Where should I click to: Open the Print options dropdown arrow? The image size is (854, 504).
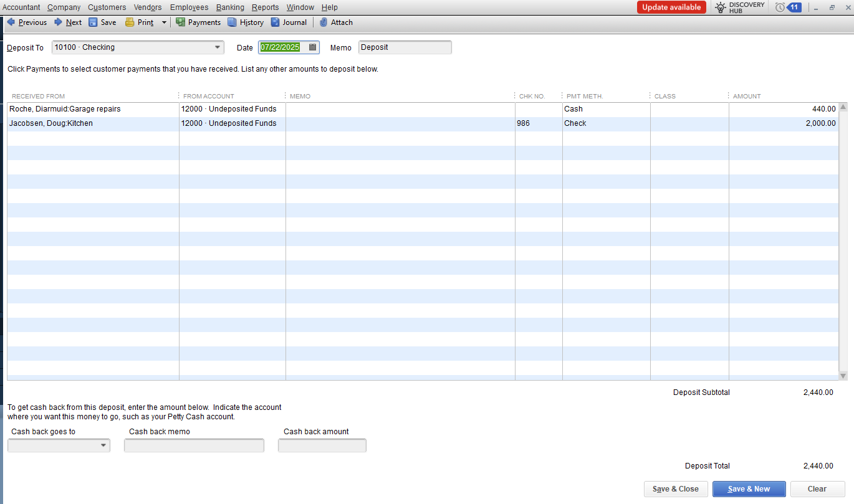[x=164, y=22]
